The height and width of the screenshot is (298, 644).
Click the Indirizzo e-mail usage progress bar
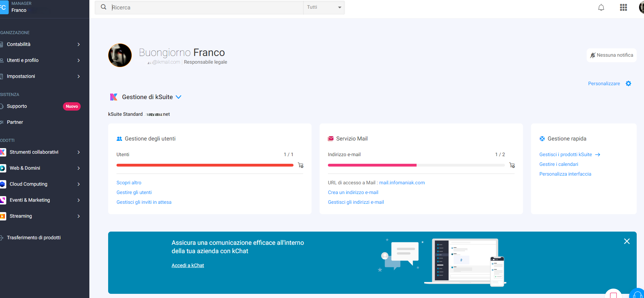416,165
